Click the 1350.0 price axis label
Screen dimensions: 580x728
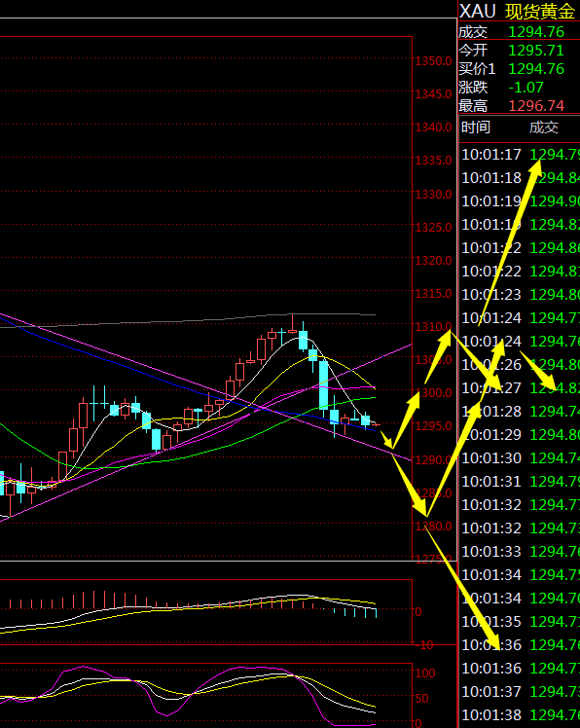433,60
